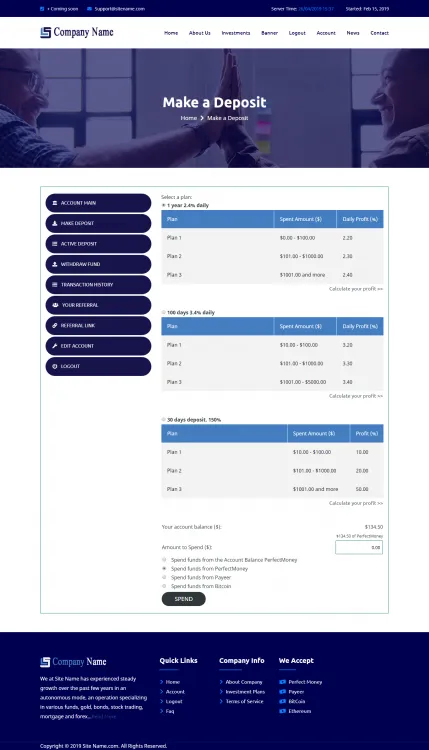Image resolution: width=429 pixels, height=750 pixels.
Task: Choose Spend funds from Payeer option
Action: point(164,577)
